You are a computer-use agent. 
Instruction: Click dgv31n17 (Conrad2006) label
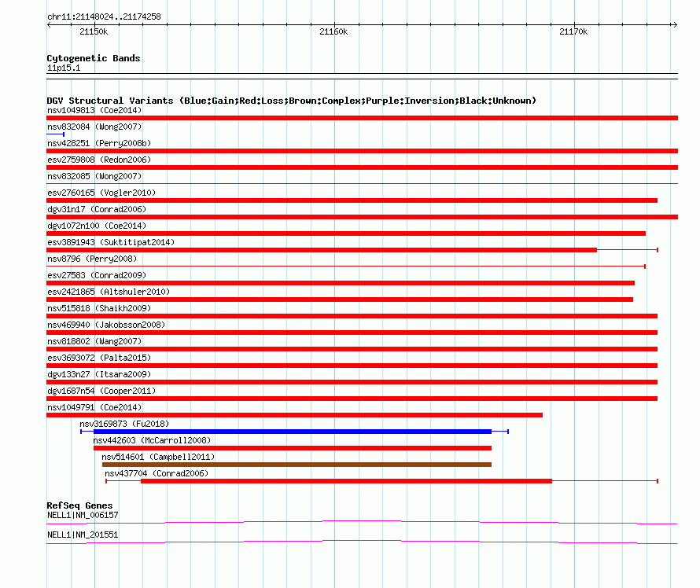[x=97, y=209]
